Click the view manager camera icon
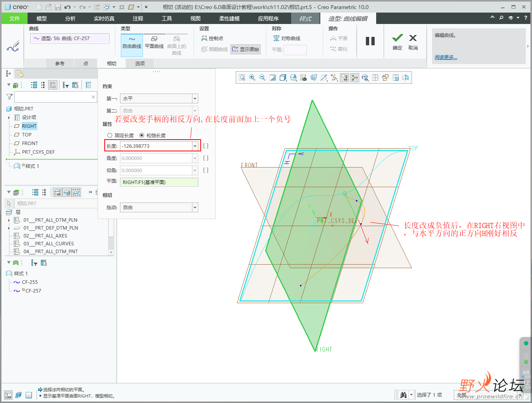This screenshot has height=403, width=532. [303, 77]
